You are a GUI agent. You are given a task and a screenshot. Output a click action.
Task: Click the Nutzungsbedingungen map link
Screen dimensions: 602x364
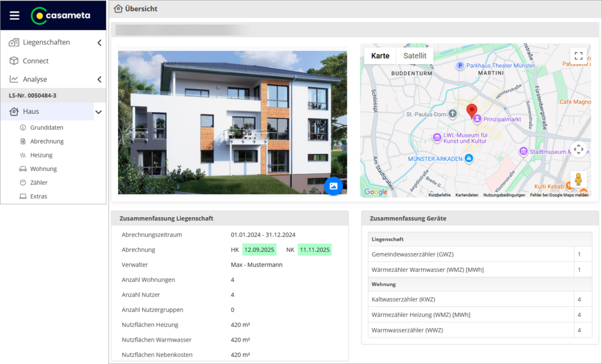504,195
